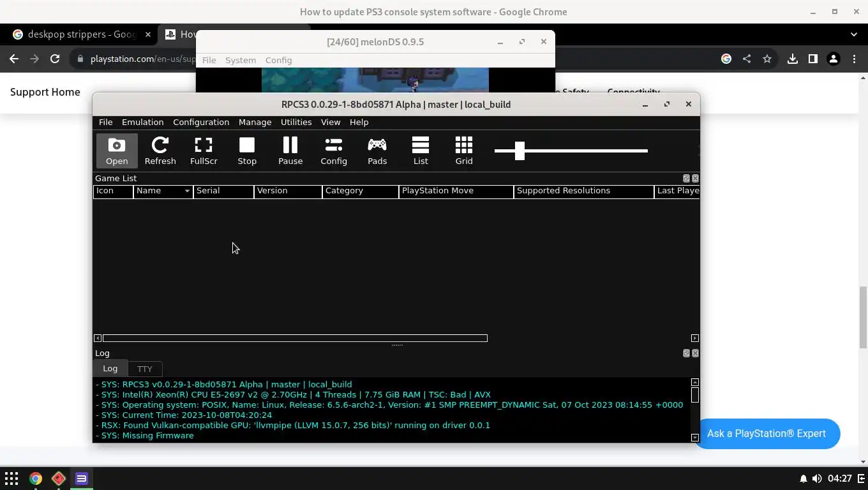Switch RPCS3 to fullscreen via FullScr
868x490 pixels.
[x=204, y=151]
